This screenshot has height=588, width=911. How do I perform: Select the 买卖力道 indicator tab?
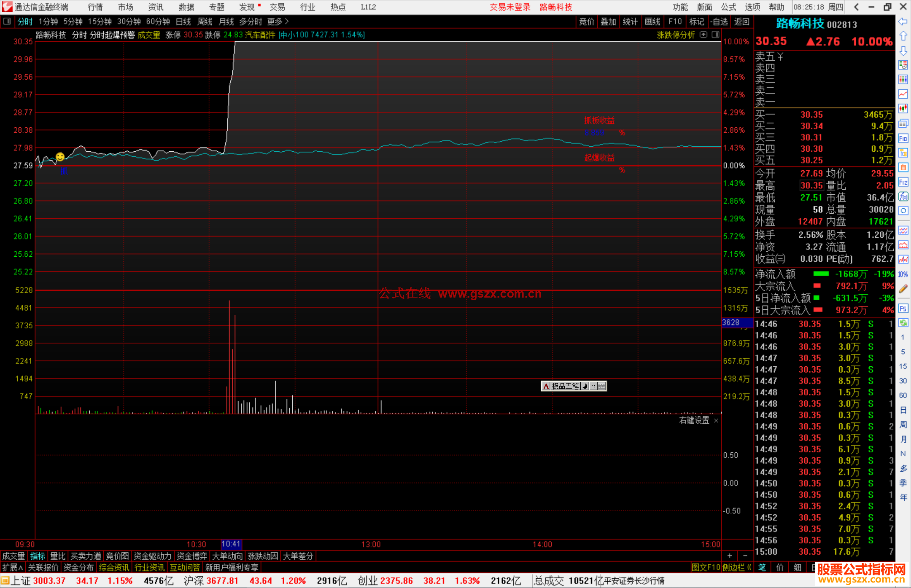86,556
